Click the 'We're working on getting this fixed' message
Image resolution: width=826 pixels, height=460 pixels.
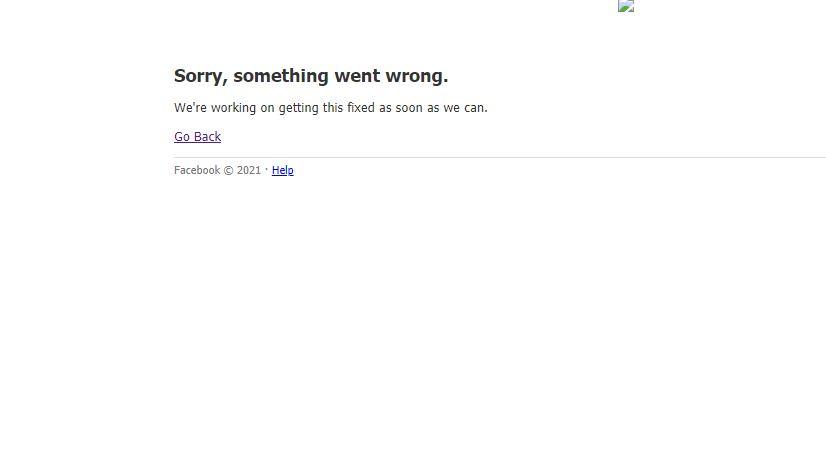coord(331,107)
